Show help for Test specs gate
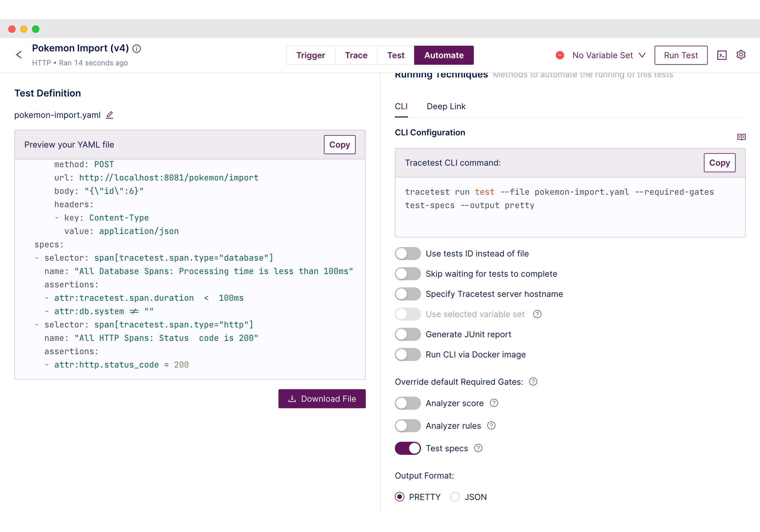The height and width of the screenshot is (532, 760). click(x=478, y=448)
